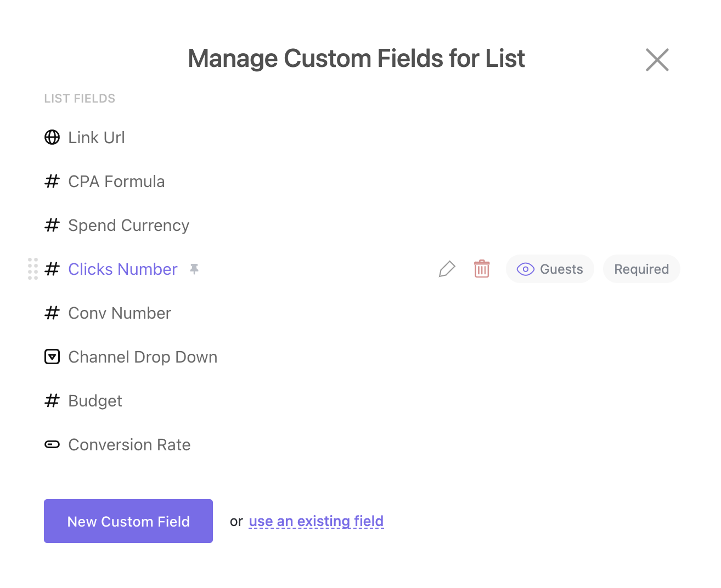Toggle Guests visibility for Clicks Number
721x588 pixels.
550,269
